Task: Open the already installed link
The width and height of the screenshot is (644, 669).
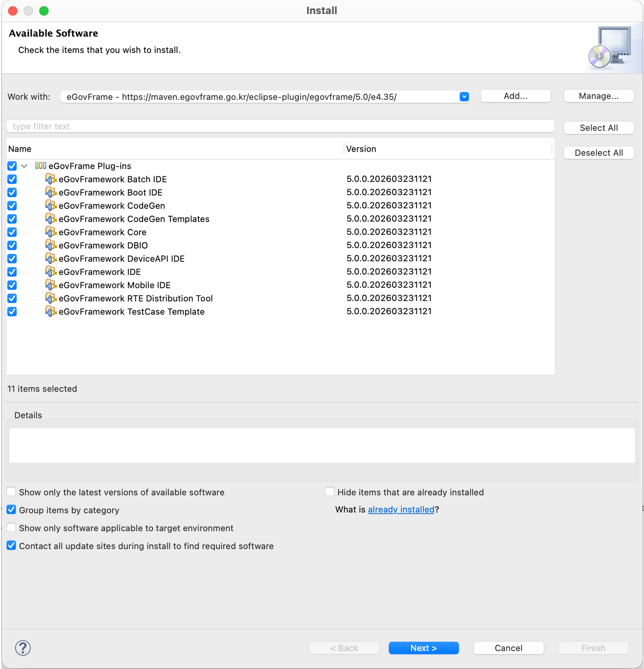Action: tap(401, 510)
